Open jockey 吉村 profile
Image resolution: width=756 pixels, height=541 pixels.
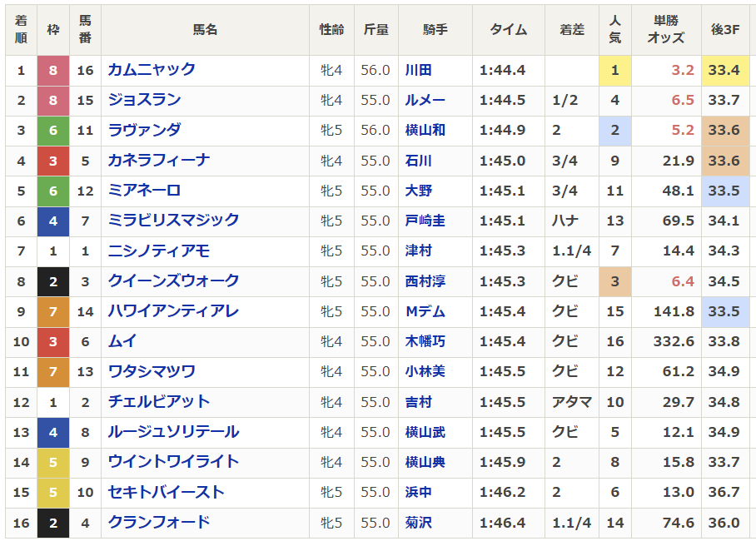point(418,402)
